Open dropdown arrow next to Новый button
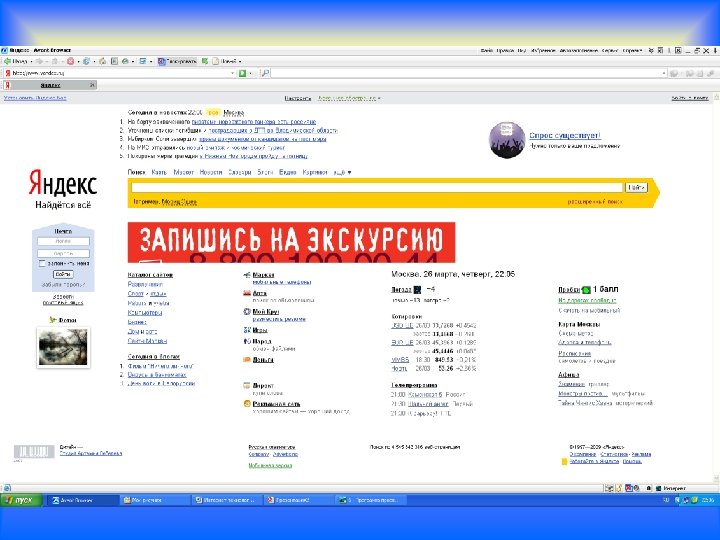 click(240, 62)
